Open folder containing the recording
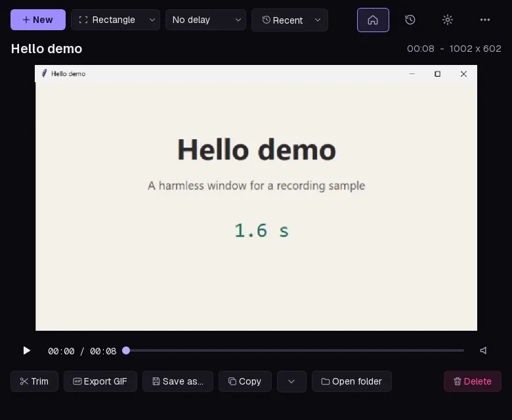This screenshot has height=420, width=512. pos(352,381)
